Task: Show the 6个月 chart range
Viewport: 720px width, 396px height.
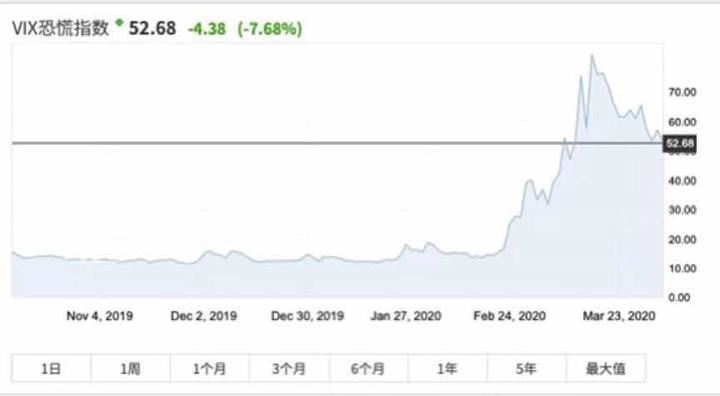Action: pyautogui.click(x=368, y=368)
